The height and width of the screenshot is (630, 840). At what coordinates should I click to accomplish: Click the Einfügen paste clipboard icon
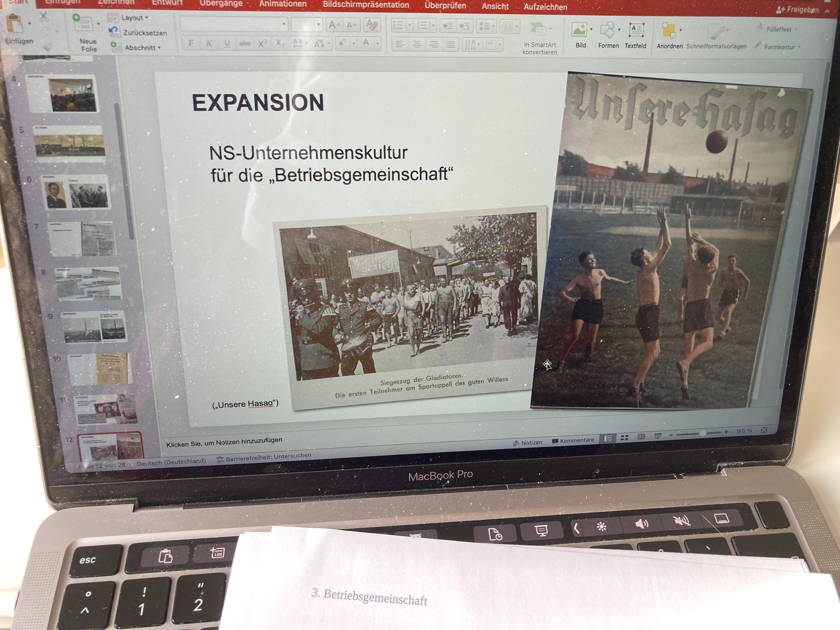coord(15,24)
